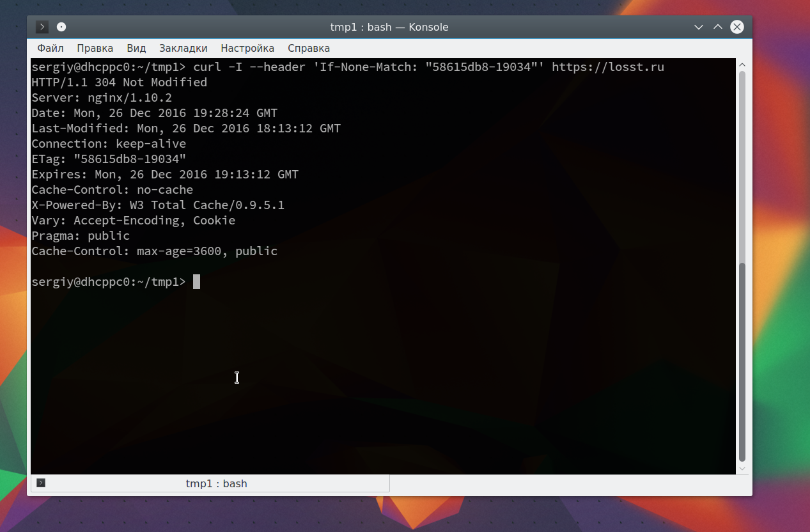Click the scrollbar up arrow

(x=742, y=65)
